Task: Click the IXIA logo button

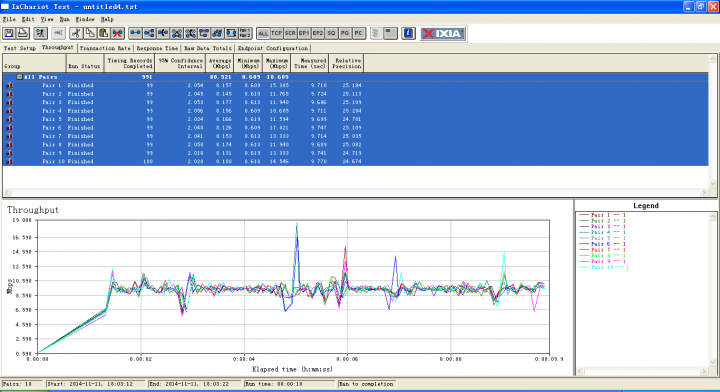Action: click(x=443, y=33)
